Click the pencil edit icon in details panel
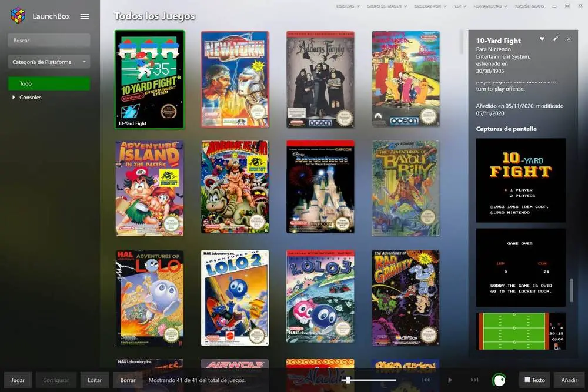The height and width of the screenshot is (392, 588). [556, 39]
